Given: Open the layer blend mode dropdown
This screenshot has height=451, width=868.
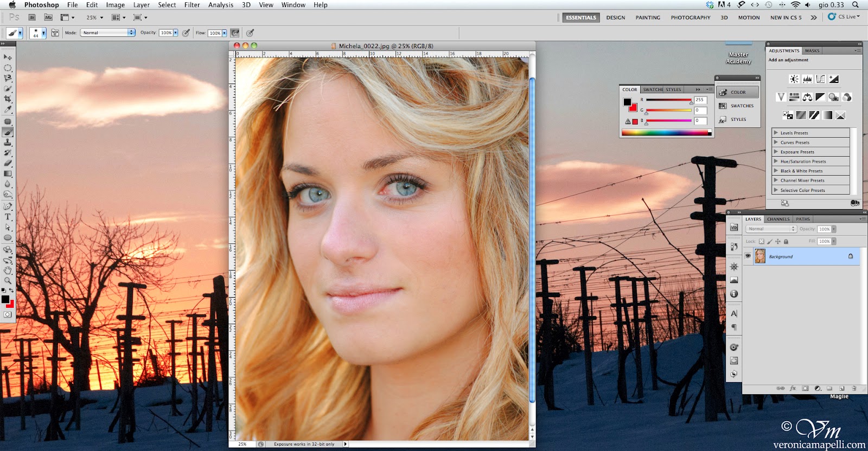Looking at the screenshot, I should 771,229.
